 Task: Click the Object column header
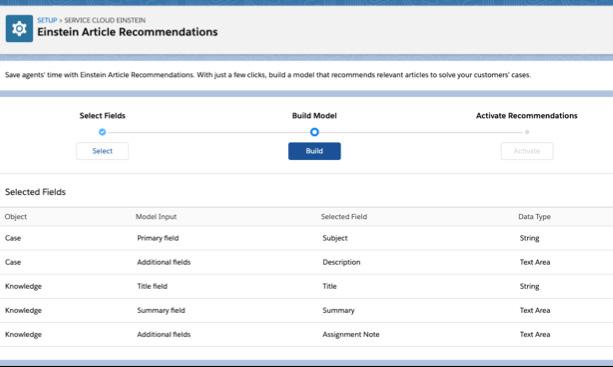16,217
